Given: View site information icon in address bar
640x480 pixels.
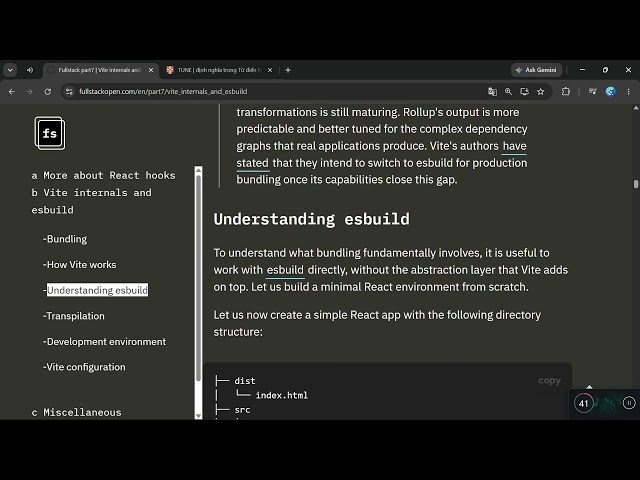Looking at the screenshot, I should click(x=69, y=91).
